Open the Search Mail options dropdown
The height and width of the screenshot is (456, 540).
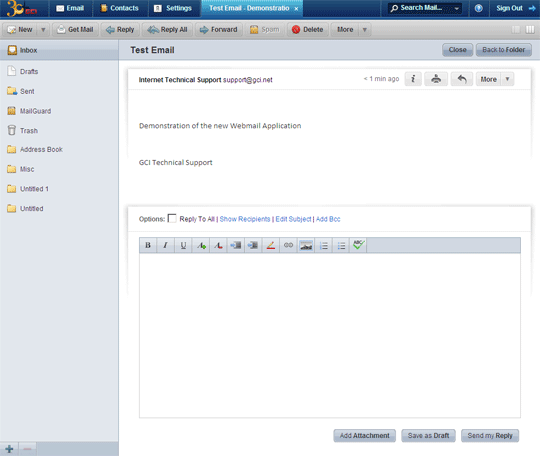pyautogui.click(x=456, y=9)
